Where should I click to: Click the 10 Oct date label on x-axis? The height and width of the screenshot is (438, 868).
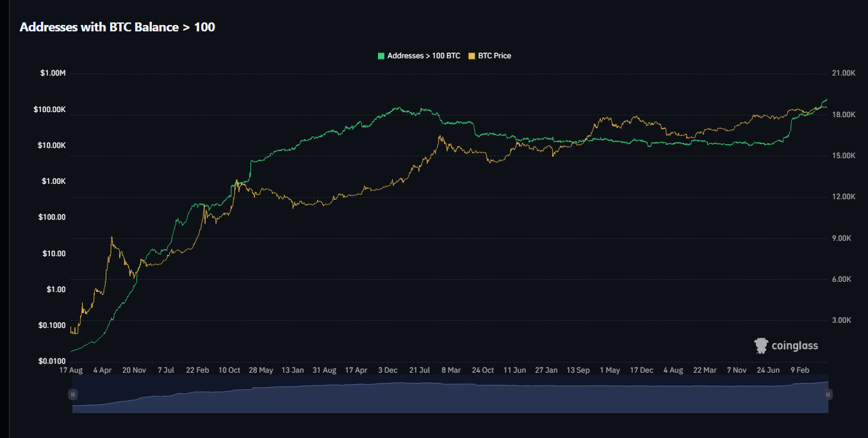[x=229, y=370]
